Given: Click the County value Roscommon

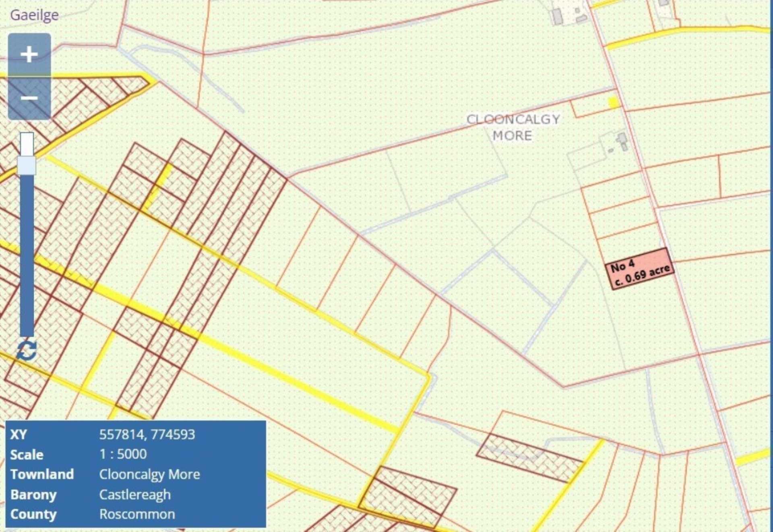Looking at the screenshot, I should point(137,514).
